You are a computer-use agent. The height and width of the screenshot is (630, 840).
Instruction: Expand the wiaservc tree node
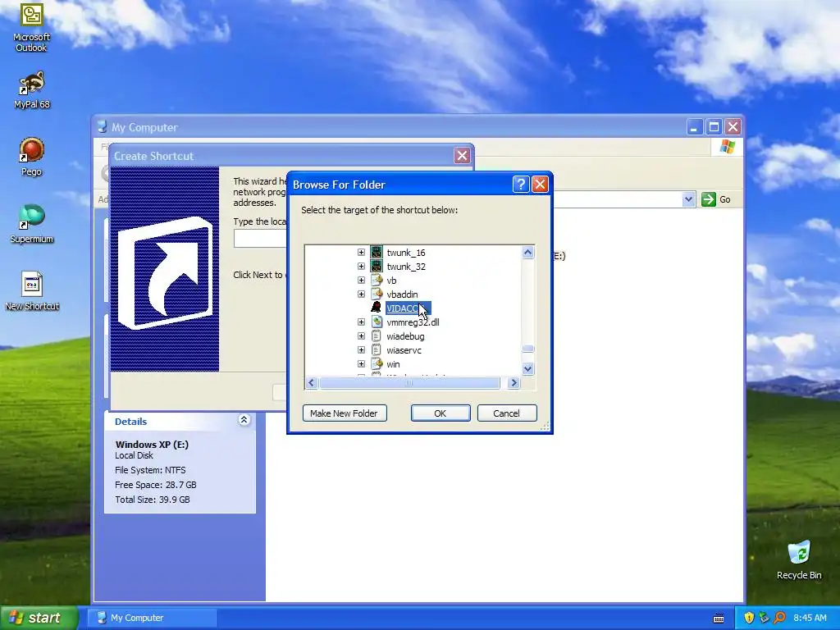pyautogui.click(x=361, y=349)
